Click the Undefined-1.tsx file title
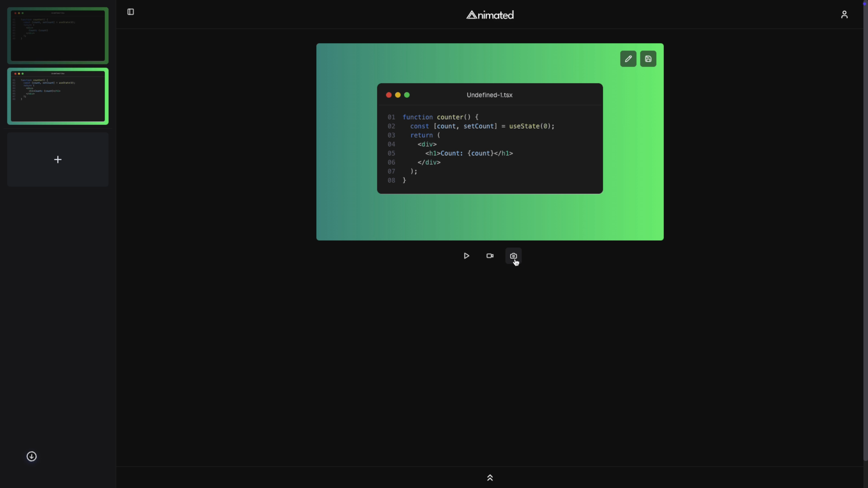Viewport: 868px width, 488px height. point(489,95)
